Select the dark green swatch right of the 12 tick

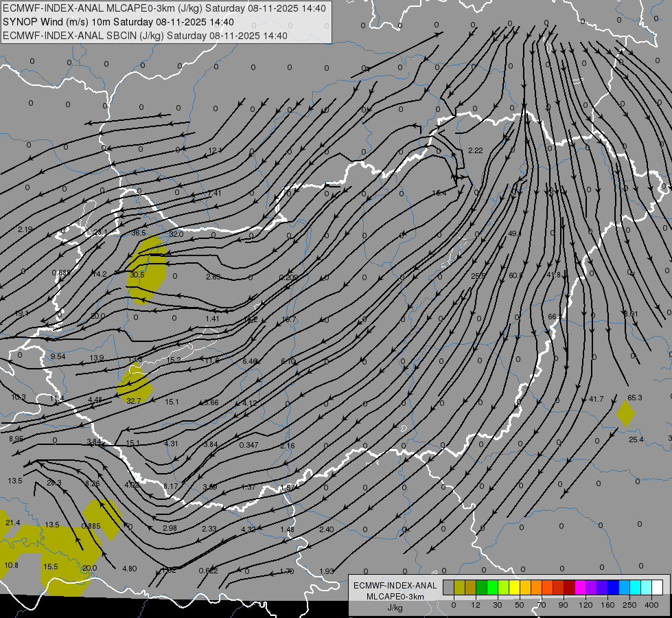[481, 587]
